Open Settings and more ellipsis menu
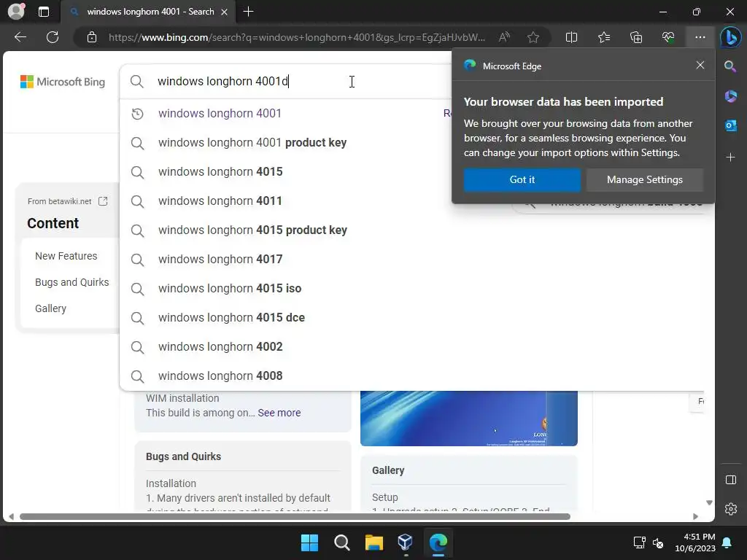Screen dimensions: 747x560 pyautogui.click(x=700, y=37)
